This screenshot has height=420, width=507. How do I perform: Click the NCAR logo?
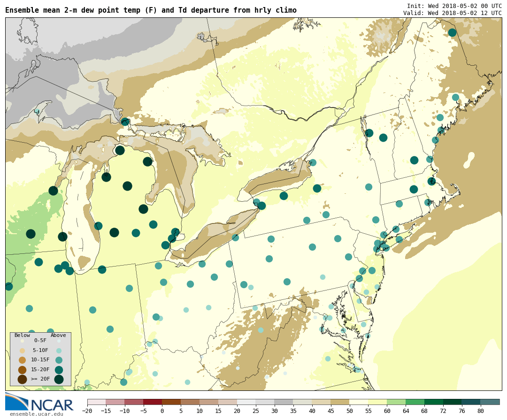point(39,403)
